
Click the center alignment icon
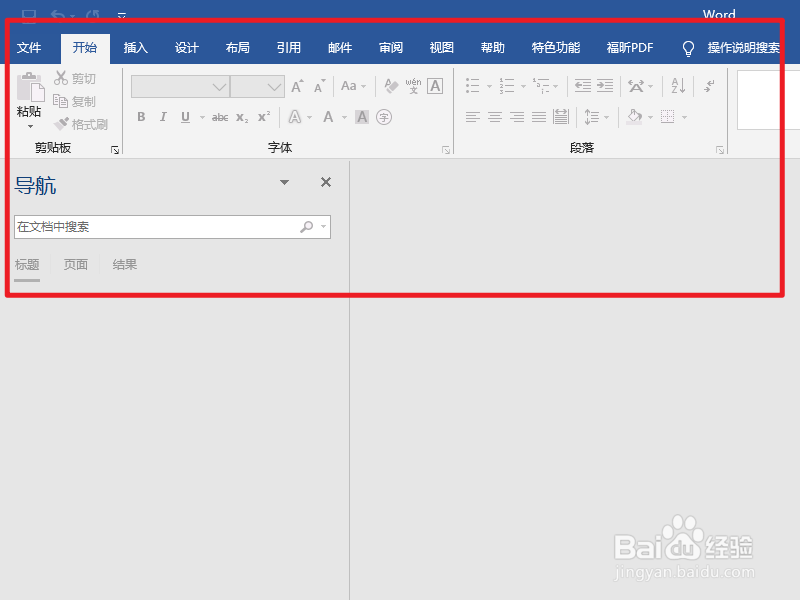pyautogui.click(x=495, y=117)
